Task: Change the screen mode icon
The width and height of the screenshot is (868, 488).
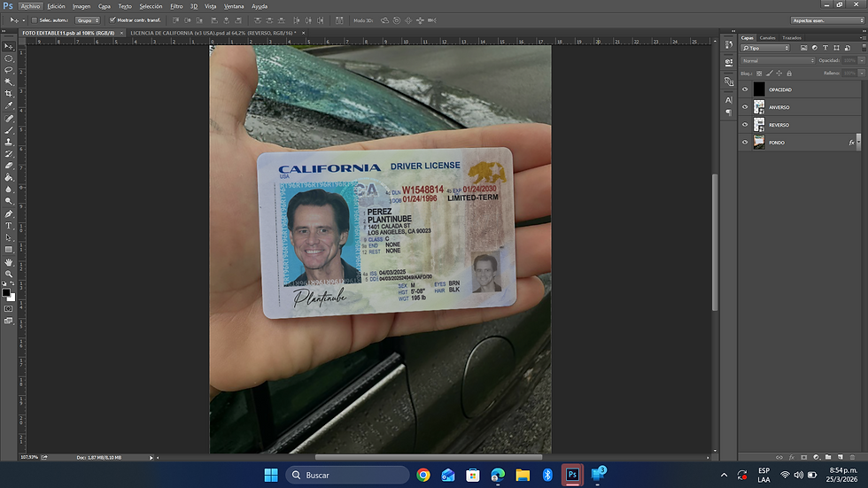Action: tap(8, 321)
